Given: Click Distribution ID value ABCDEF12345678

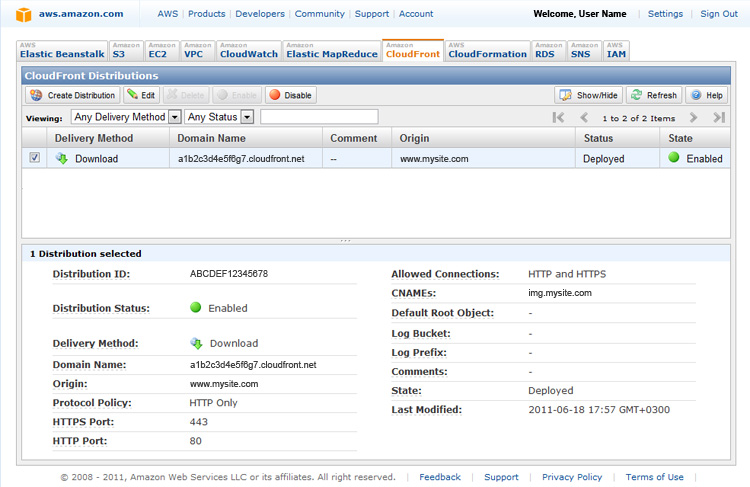Looking at the screenshot, I should pyautogui.click(x=229, y=274).
